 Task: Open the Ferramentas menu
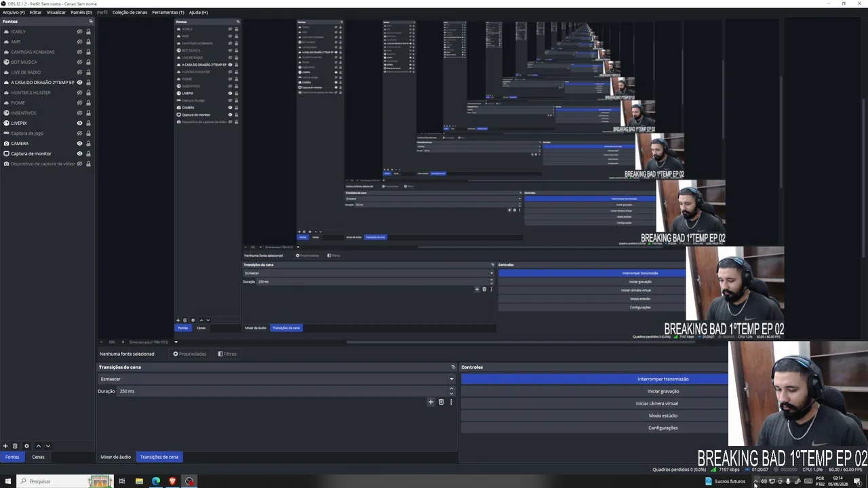tap(168, 12)
